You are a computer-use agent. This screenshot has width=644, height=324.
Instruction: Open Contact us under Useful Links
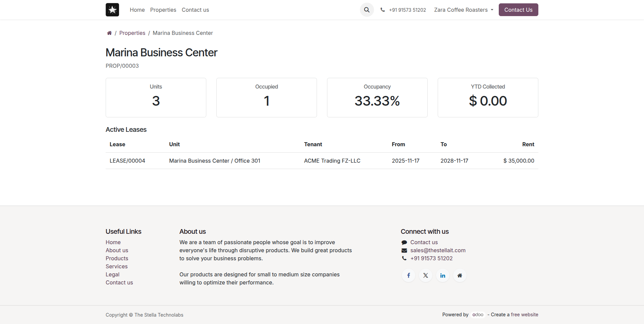pyautogui.click(x=119, y=282)
